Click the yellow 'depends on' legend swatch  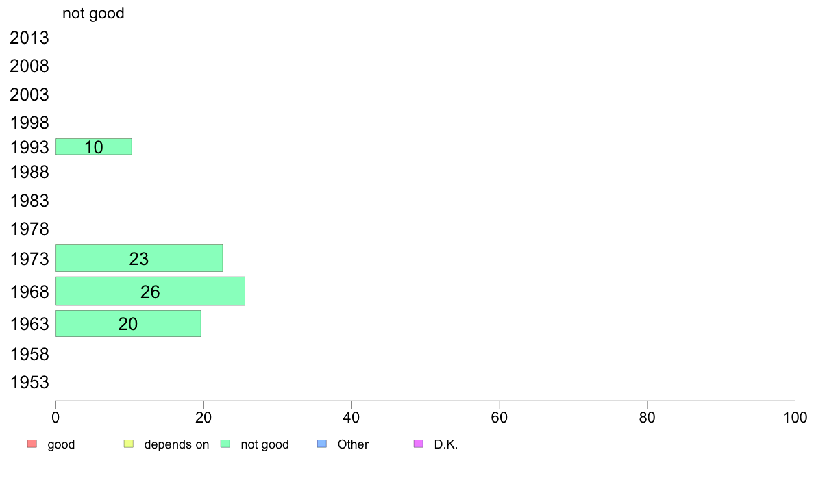click(x=129, y=444)
